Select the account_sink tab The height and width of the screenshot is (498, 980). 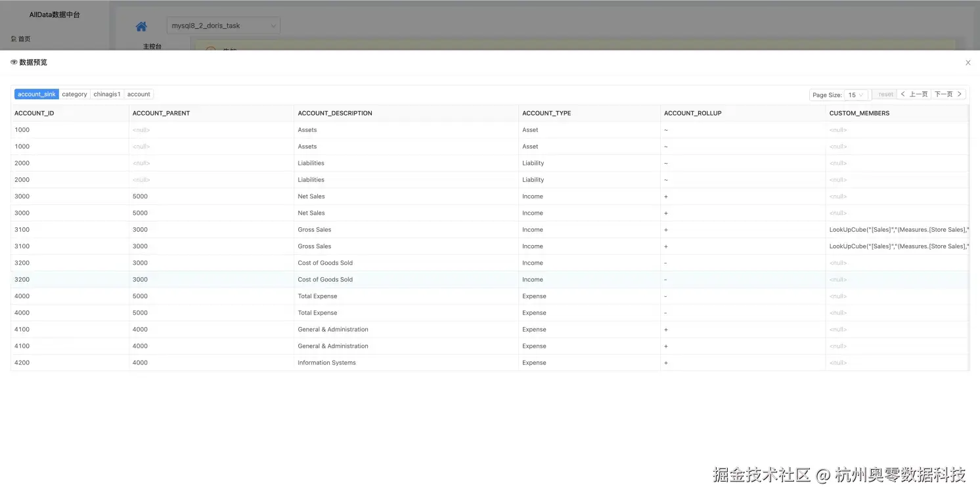tap(37, 94)
